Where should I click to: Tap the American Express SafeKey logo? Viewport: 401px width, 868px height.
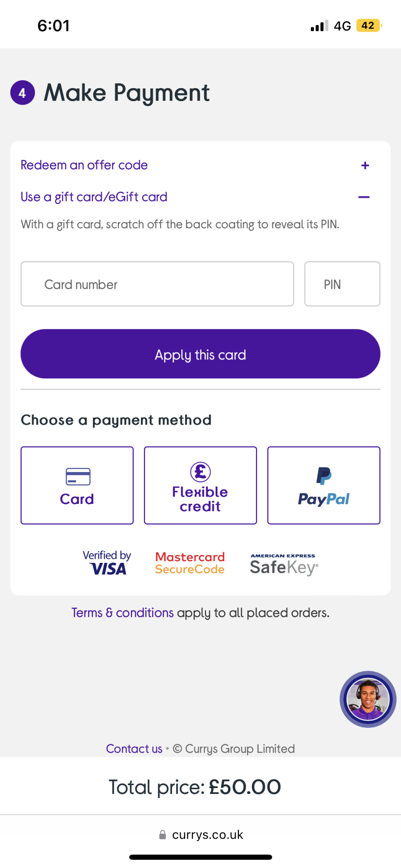tap(284, 564)
